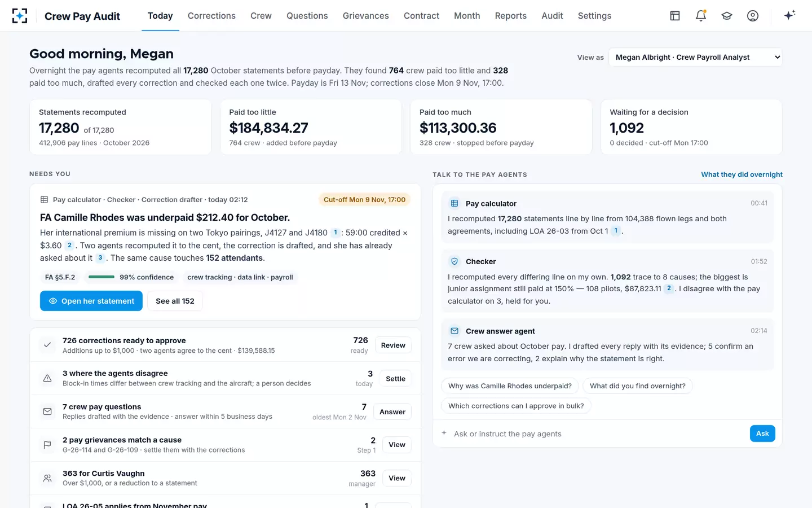Click the people icon beside Curtis Vaughn
Image resolution: width=812 pixels, height=508 pixels.
47,478
